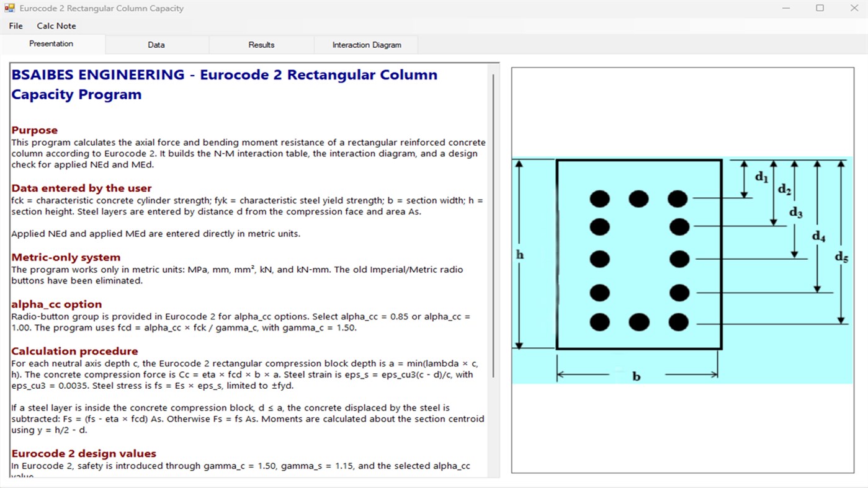Click the d3 dimension label in diagram
Viewport: 868px width, 488px height.
pyautogui.click(x=796, y=213)
